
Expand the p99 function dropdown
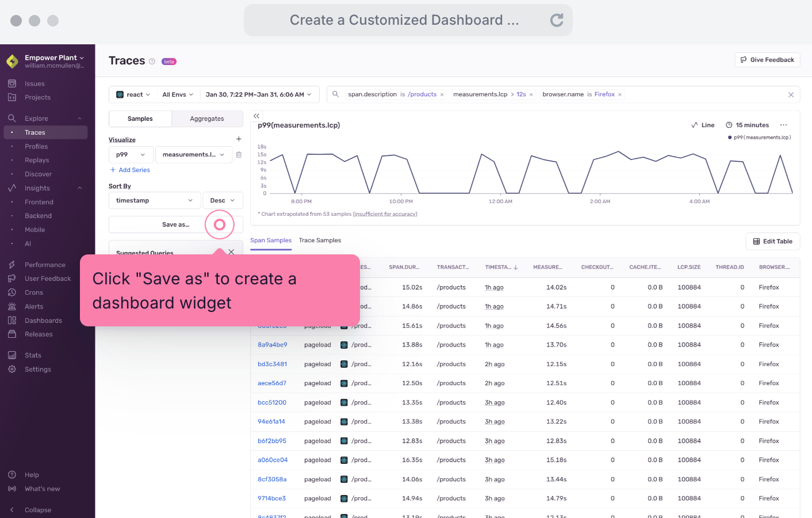(x=131, y=155)
